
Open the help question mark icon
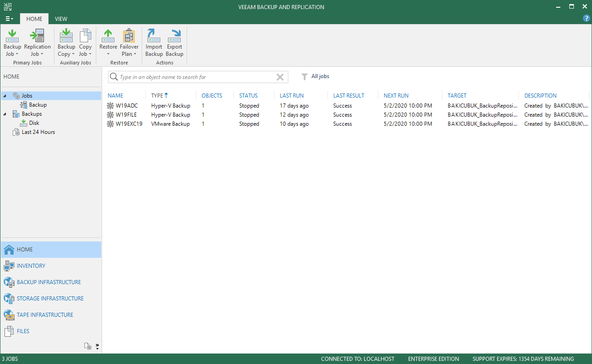point(586,19)
